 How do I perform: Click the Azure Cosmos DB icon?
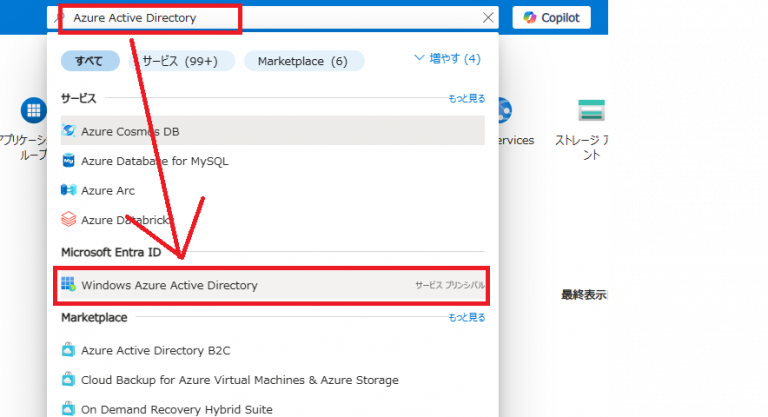[69, 131]
